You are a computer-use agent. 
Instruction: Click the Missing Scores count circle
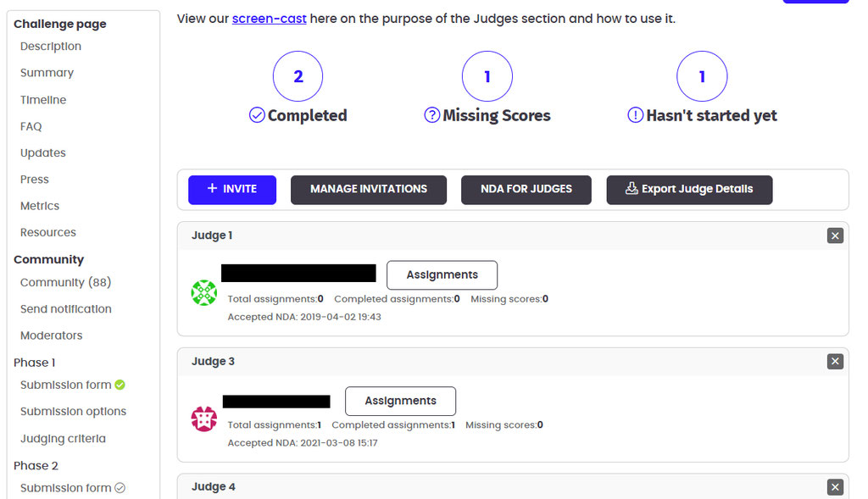point(487,77)
